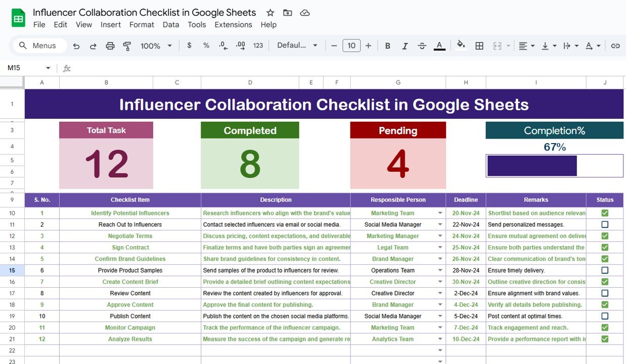Select row 15 header

tap(12, 270)
